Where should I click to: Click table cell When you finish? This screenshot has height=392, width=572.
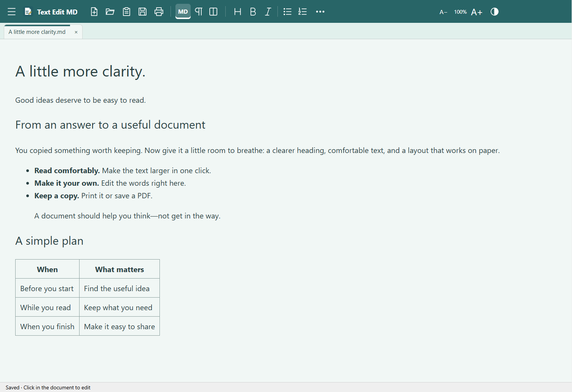(x=47, y=327)
